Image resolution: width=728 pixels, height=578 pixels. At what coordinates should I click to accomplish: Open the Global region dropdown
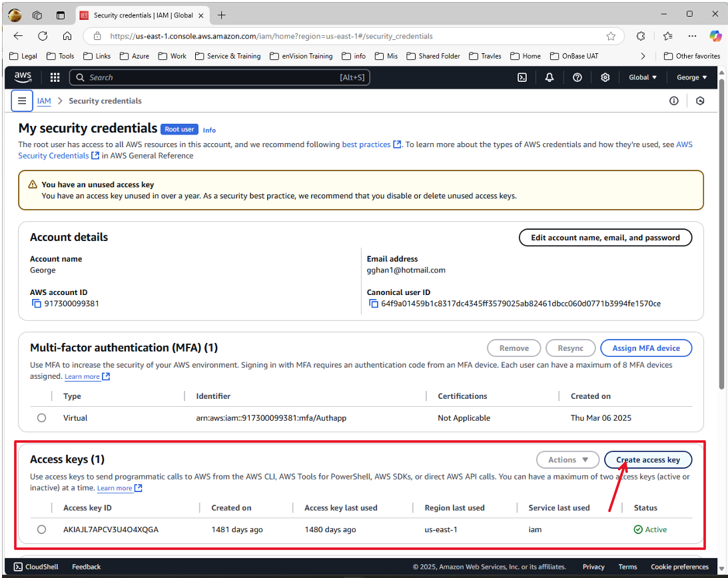(643, 77)
